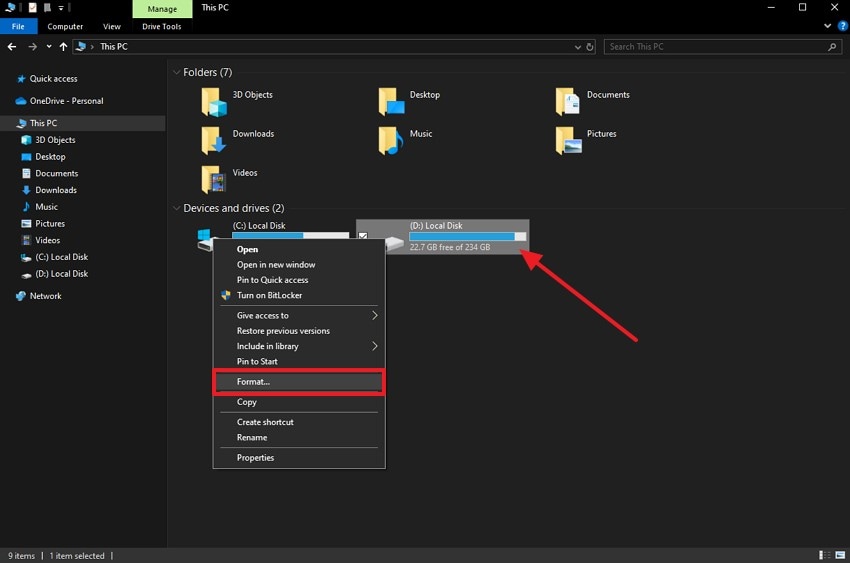Viewport: 850px width, 563px height.
Task: Choose Create shortcut in the context menu
Action: (299, 422)
